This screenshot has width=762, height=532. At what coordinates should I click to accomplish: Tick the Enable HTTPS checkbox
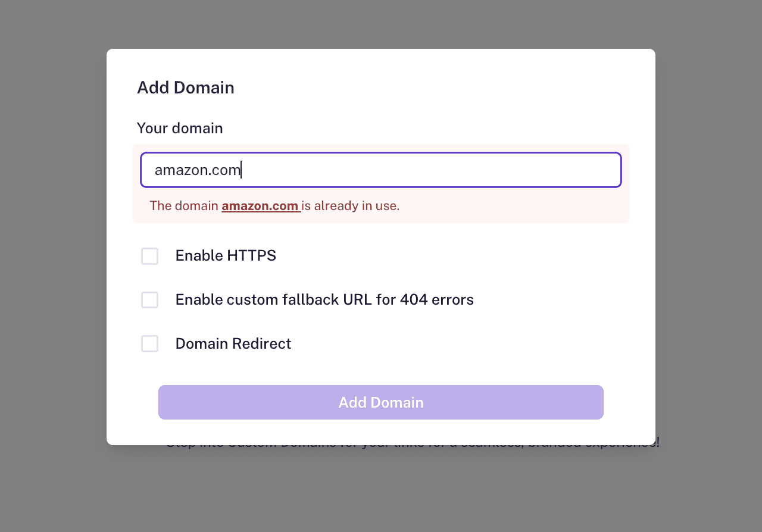click(149, 256)
